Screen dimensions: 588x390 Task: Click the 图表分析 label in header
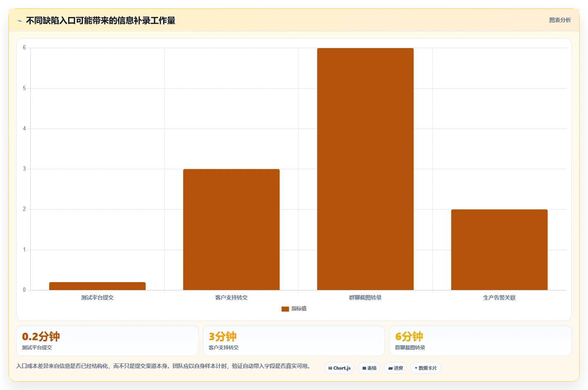pyautogui.click(x=560, y=20)
